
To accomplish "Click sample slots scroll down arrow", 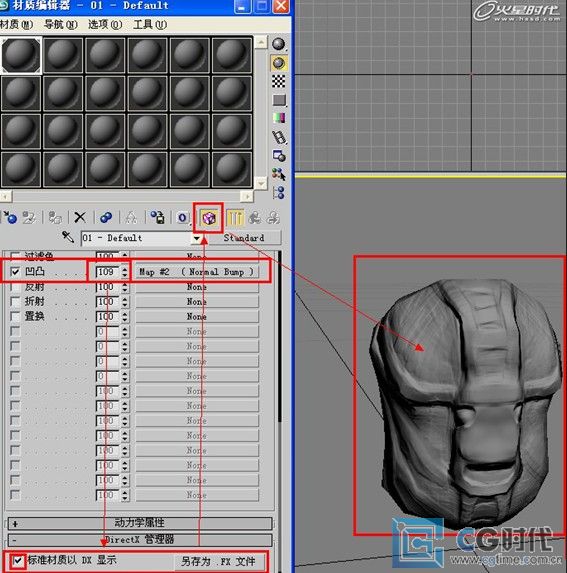I will point(261,183).
